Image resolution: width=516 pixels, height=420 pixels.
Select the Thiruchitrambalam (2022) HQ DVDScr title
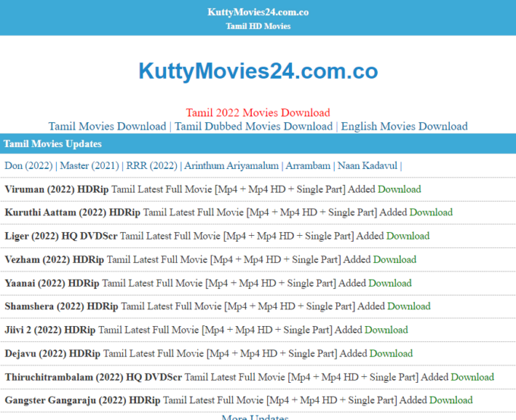click(93, 378)
